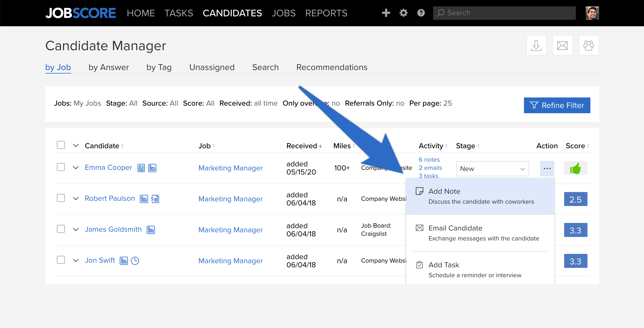Open Emma Cooper's three-dot action menu
The width and height of the screenshot is (644, 328).
547,168
